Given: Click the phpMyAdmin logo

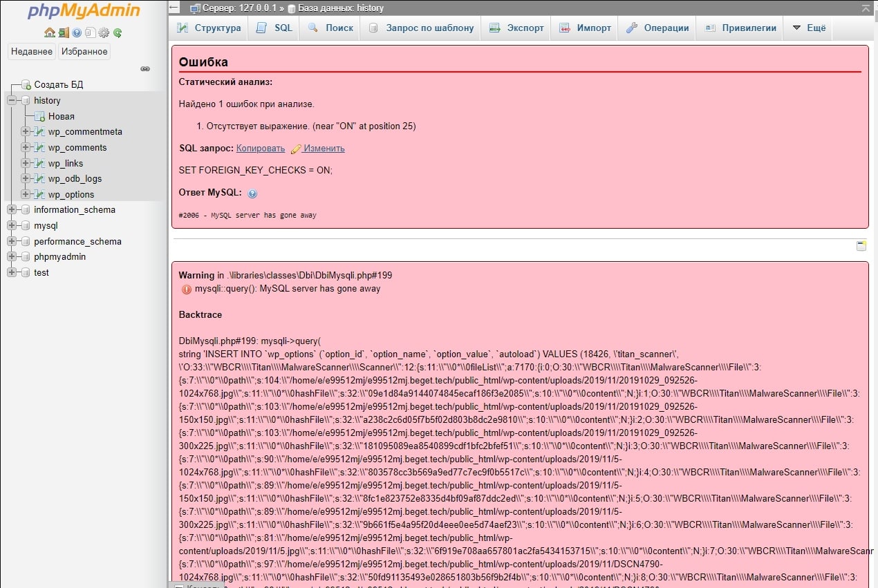Looking at the screenshot, I should click(x=84, y=12).
